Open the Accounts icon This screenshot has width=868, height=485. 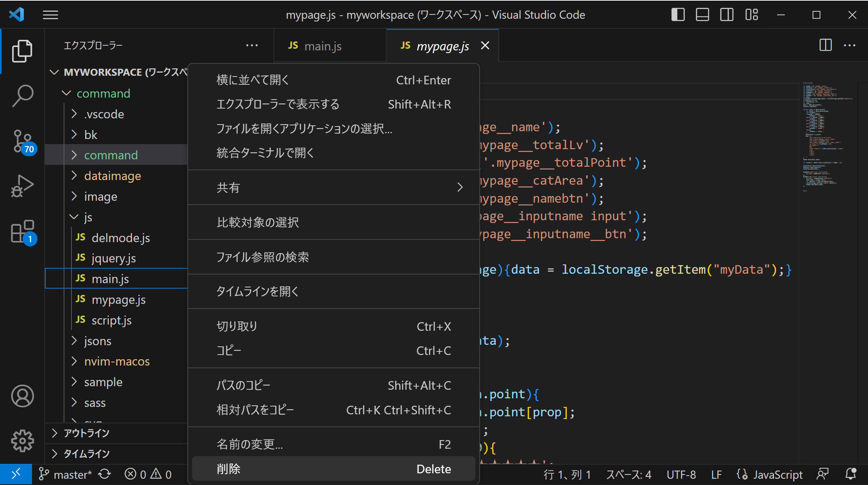tap(22, 396)
